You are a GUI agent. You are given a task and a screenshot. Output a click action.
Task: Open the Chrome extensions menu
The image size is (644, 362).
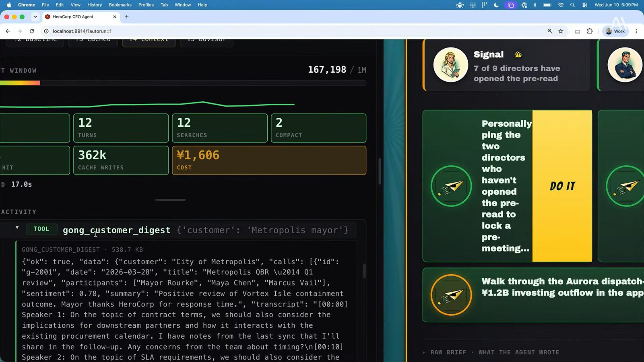coord(590,31)
